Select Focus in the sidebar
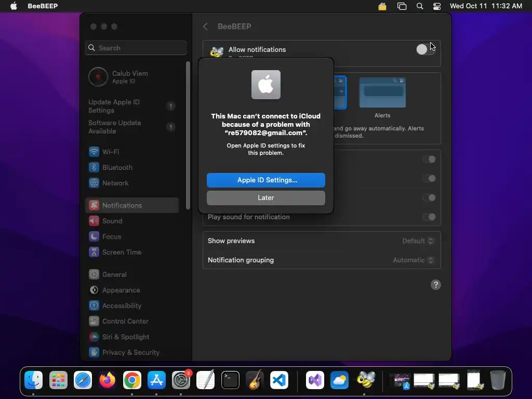 [x=132, y=236]
